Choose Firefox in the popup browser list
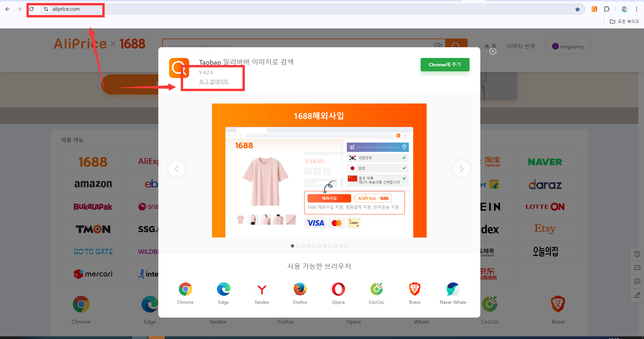This screenshot has height=339, width=644. (300, 293)
